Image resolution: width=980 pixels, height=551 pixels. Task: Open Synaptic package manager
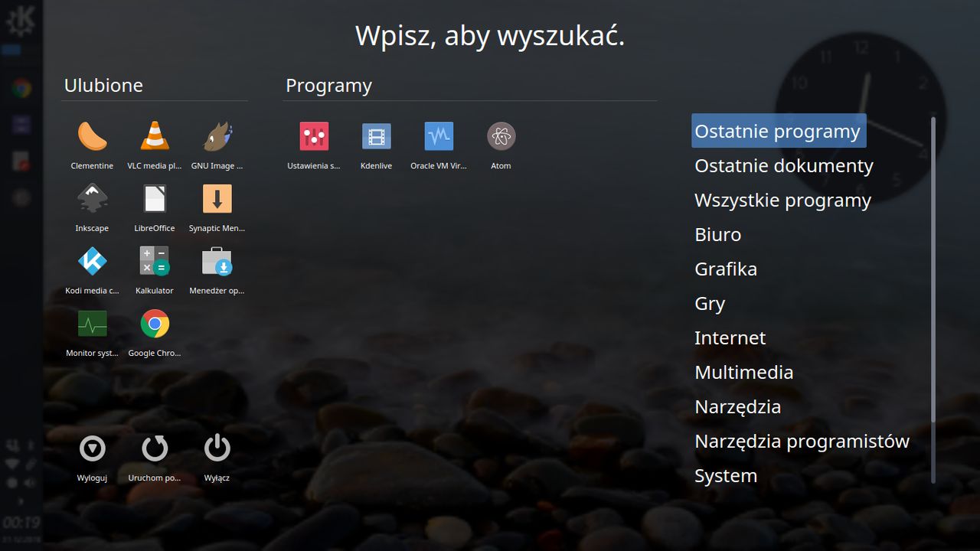point(217,199)
